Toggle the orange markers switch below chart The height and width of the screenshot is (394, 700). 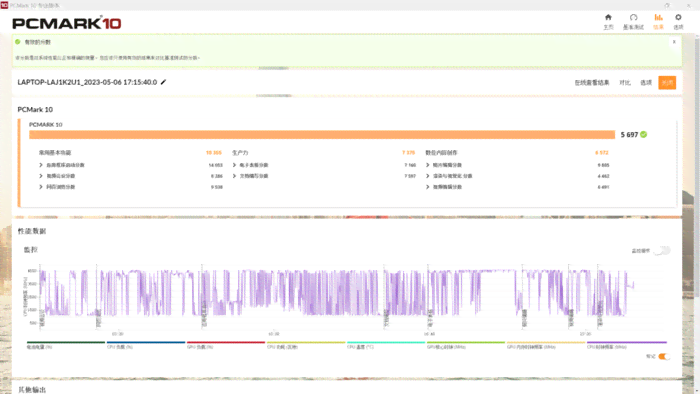664,356
